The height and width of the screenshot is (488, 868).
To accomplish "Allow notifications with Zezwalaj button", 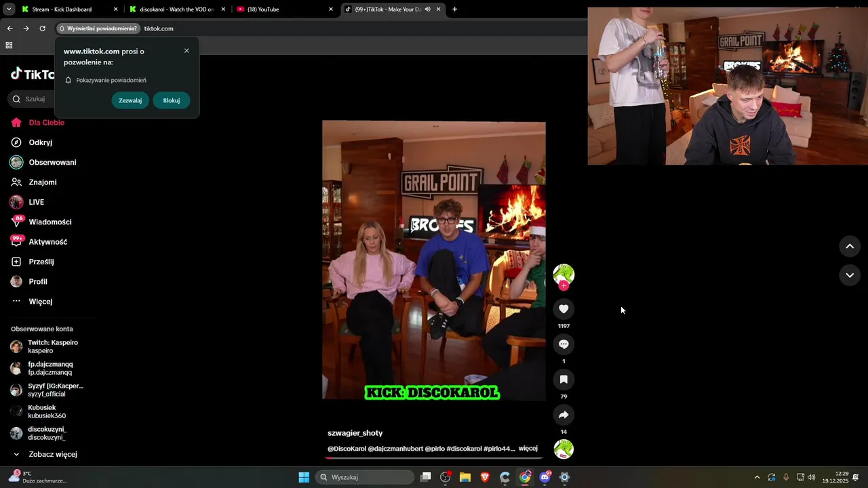I will point(130,100).
